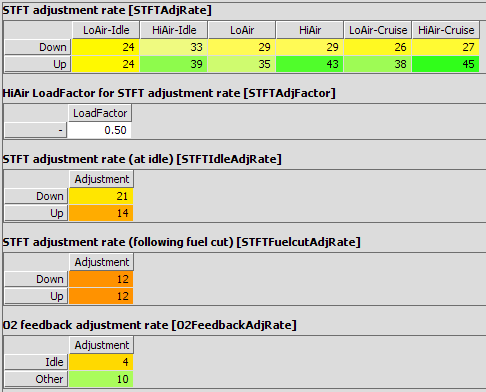Select the Other row header in O2 table
486x392 pixels.
click(36, 379)
